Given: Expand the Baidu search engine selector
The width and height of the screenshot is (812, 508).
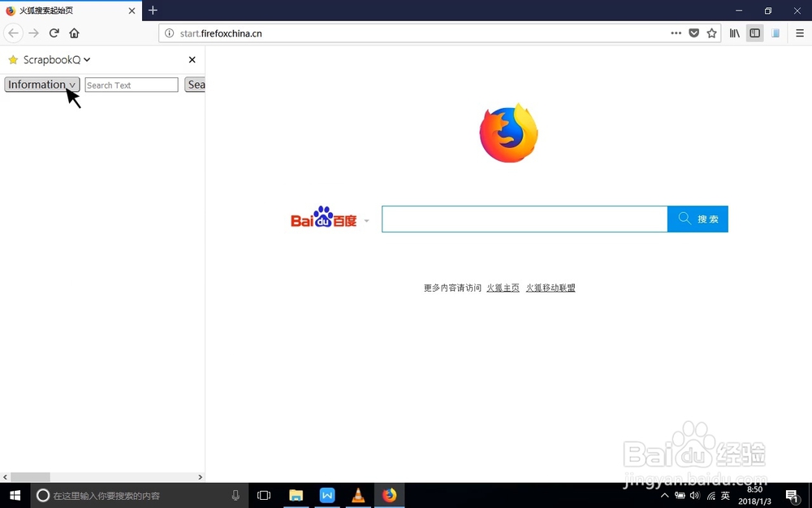Looking at the screenshot, I should (367, 221).
